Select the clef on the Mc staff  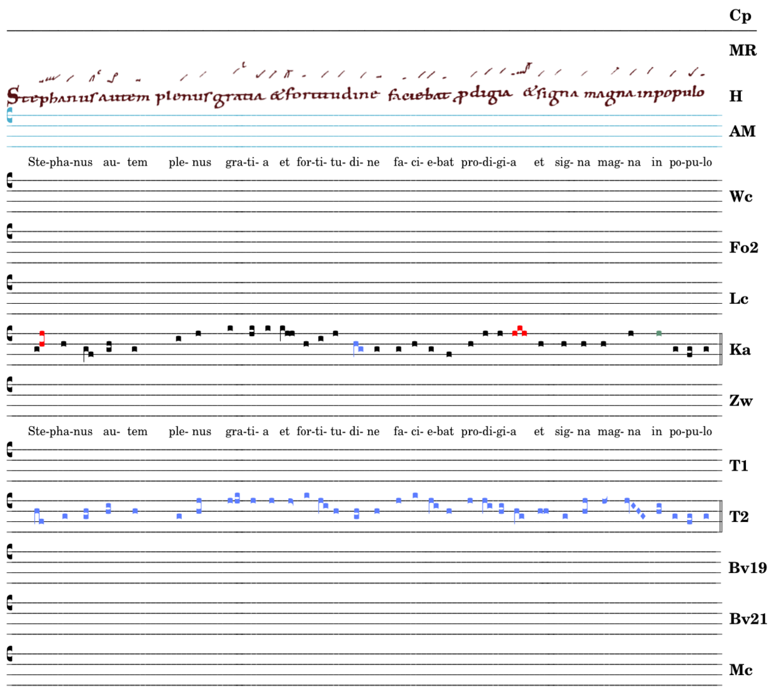[9, 654]
